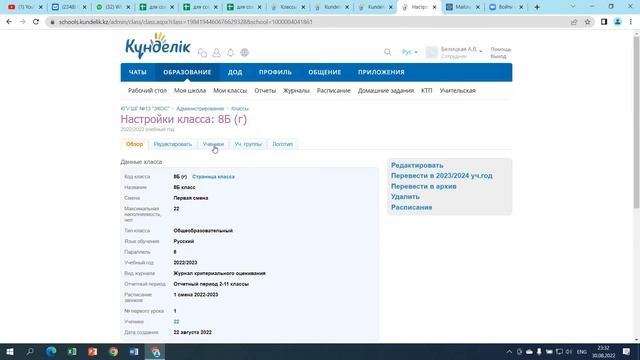Open the КТП submenu

[427, 91]
